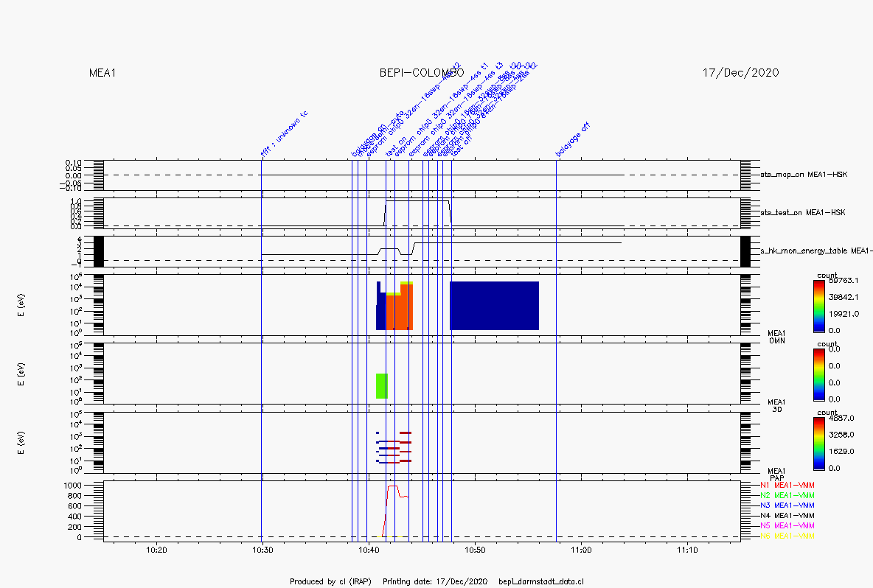Click the 11:00 time axis label
Viewport: 873px width, 588px height.
click(x=581, y=550)
